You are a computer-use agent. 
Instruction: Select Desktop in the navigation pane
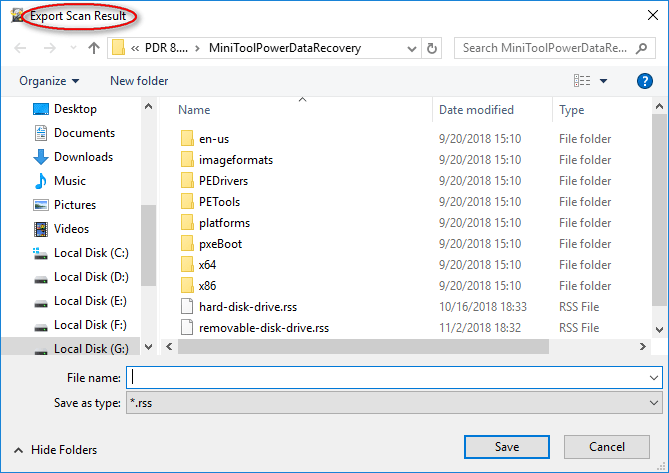point(75,109)
